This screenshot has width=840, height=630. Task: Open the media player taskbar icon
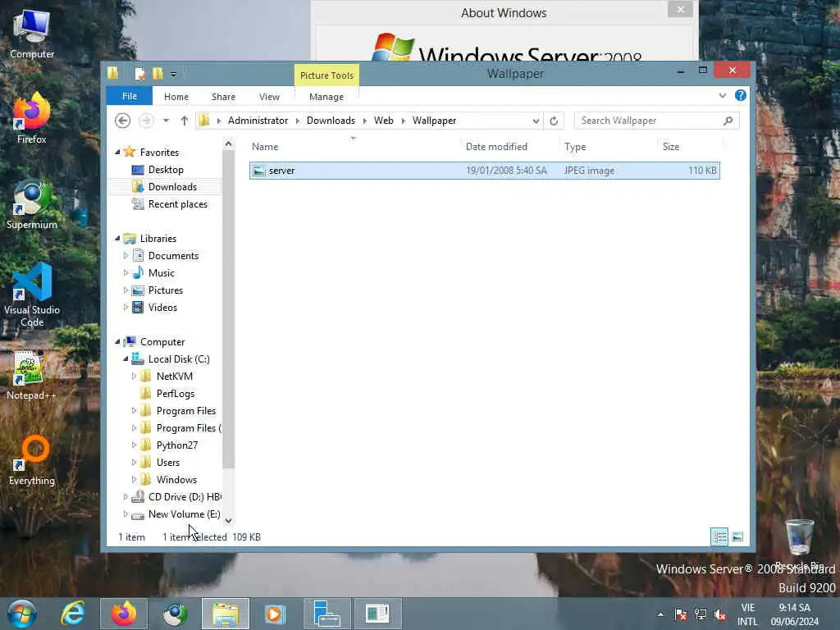pos(276,614)
